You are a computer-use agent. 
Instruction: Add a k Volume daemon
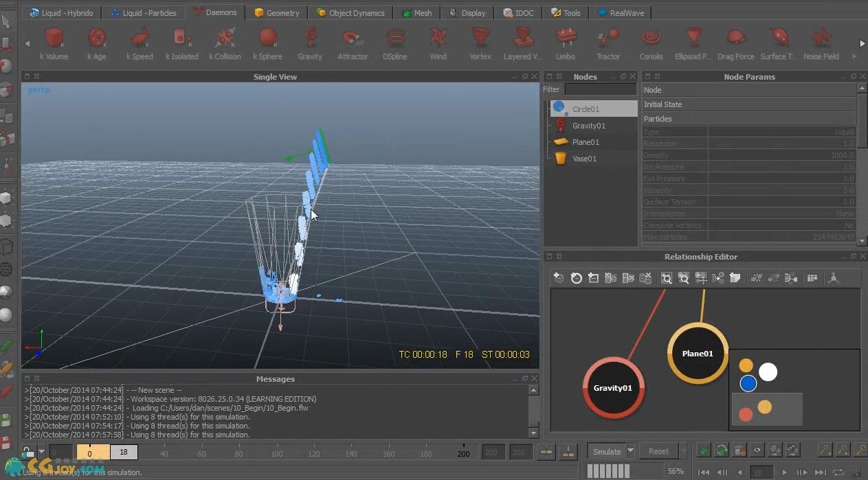click(x=54, y=43)
